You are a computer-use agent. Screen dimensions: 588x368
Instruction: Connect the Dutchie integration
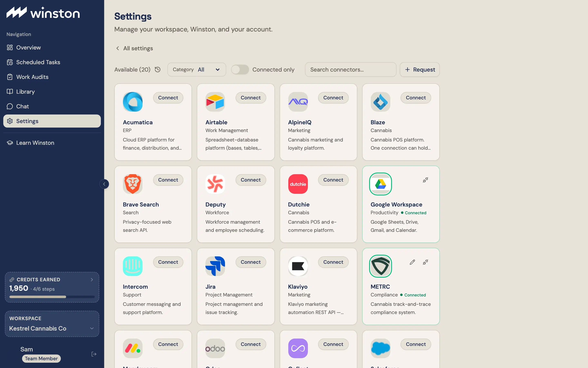click(333, 180)
